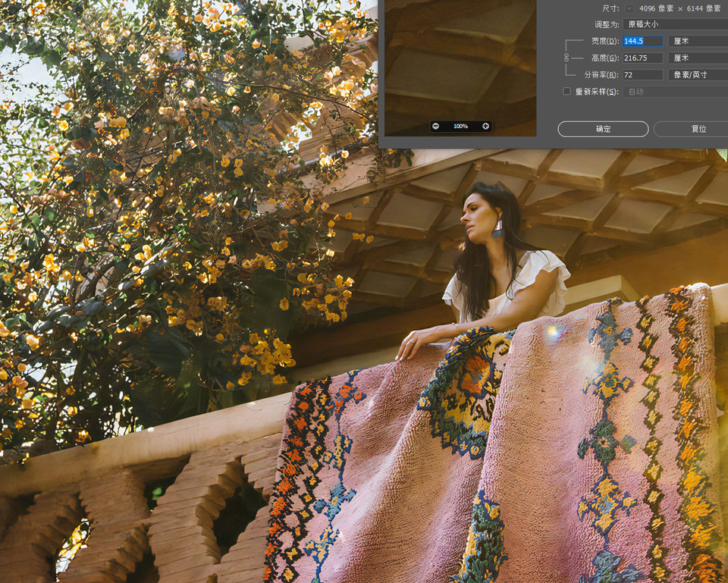The height and width of the screenshot is (583, 728).
Task: Toggle the constrain proportions chain link
Action: pos(566,58)
